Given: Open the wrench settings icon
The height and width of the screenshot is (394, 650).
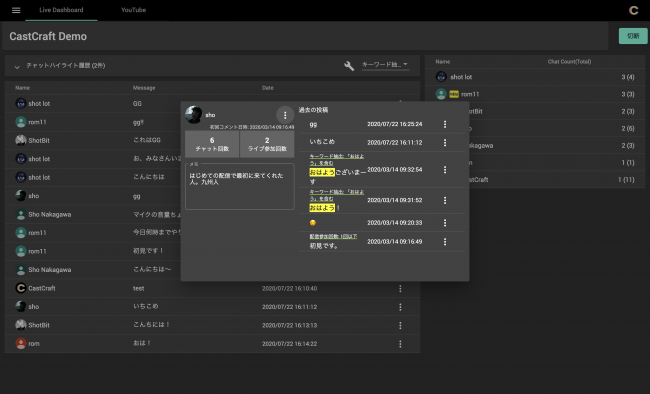Looking at the screenshot, I should point(349,66).
